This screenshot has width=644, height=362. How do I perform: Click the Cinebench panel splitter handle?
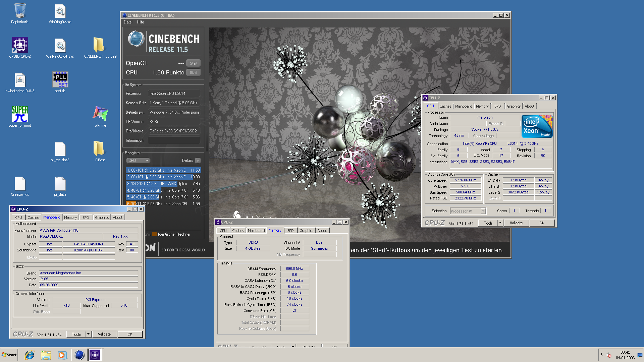pyautogui.click(x=207, y=141)
